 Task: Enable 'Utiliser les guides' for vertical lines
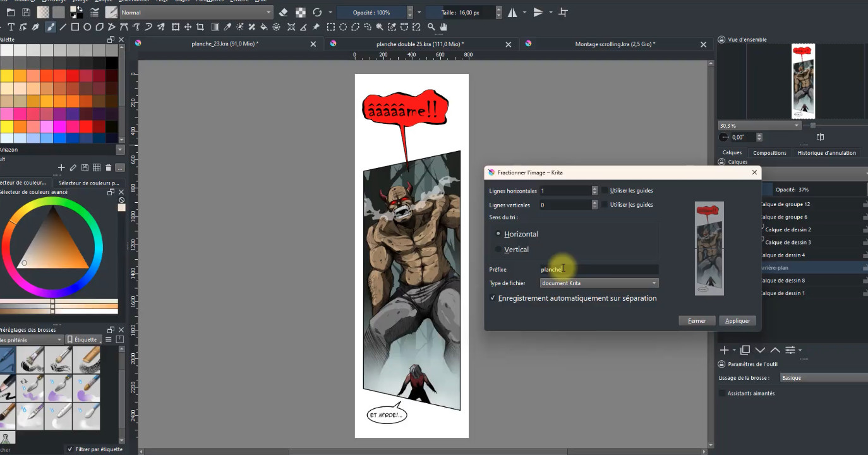tap(605, 205)
